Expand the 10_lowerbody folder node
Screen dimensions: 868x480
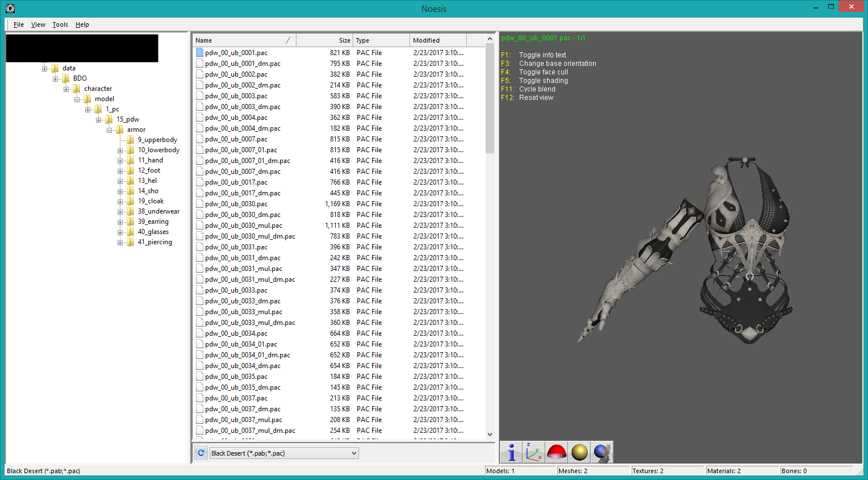point(120,151)
